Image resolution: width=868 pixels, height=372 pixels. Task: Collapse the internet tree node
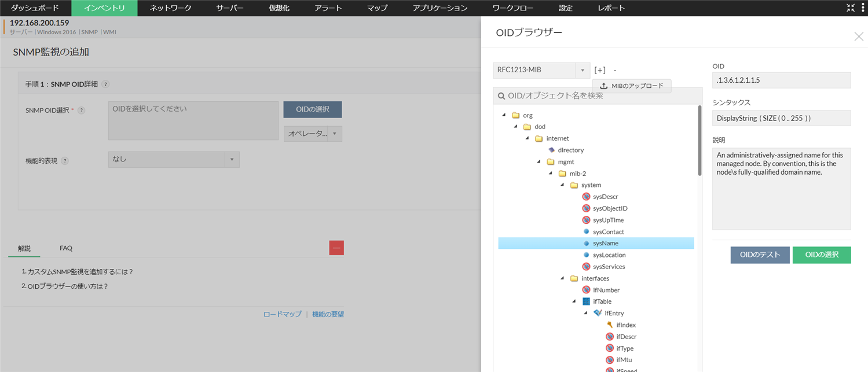pos(527,138)
